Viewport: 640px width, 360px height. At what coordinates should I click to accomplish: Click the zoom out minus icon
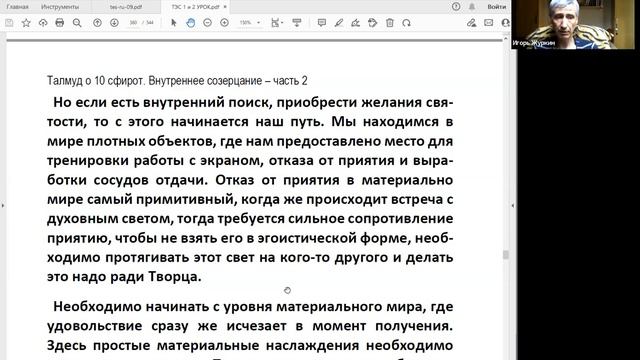point(207,23)
